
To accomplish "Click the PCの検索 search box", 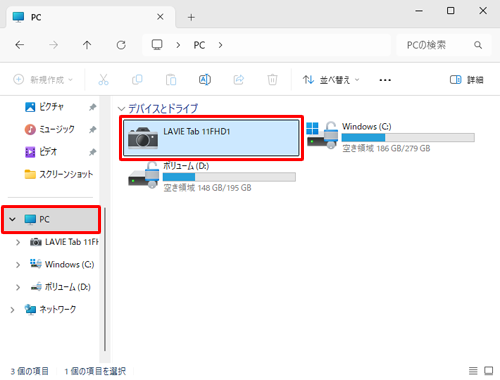I will pos(443,45).
